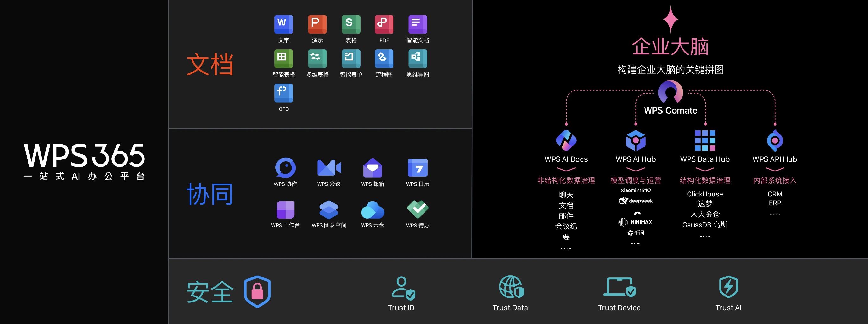Click the Xiaomi MiMo model logo
868x324 pixels.
tap(636, 190)
